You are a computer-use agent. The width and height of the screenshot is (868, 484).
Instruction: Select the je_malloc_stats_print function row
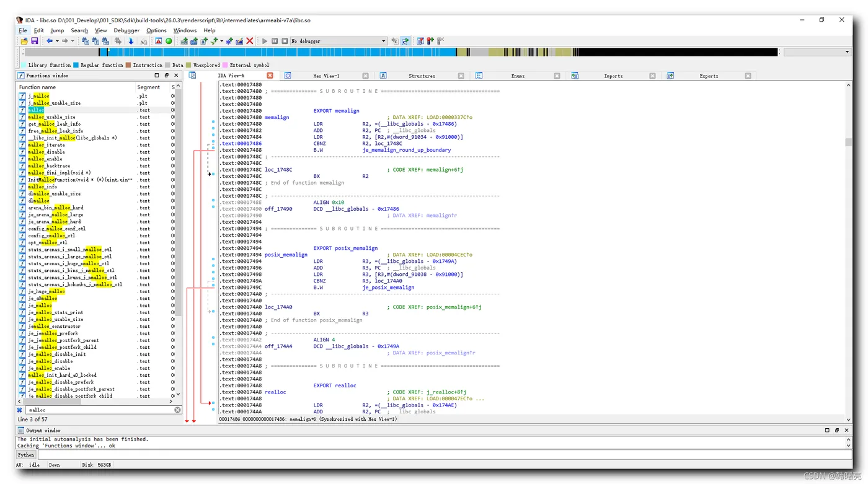[96, 312]
